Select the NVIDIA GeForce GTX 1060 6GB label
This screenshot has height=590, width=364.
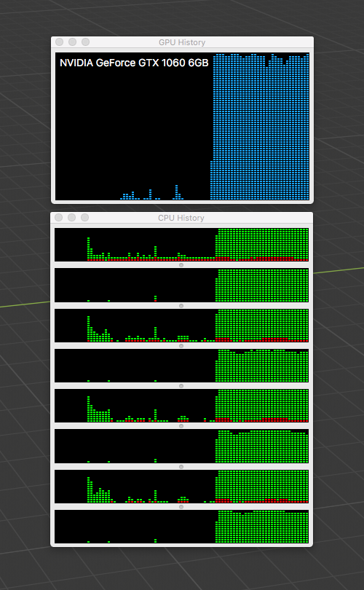tap(134, 63)
